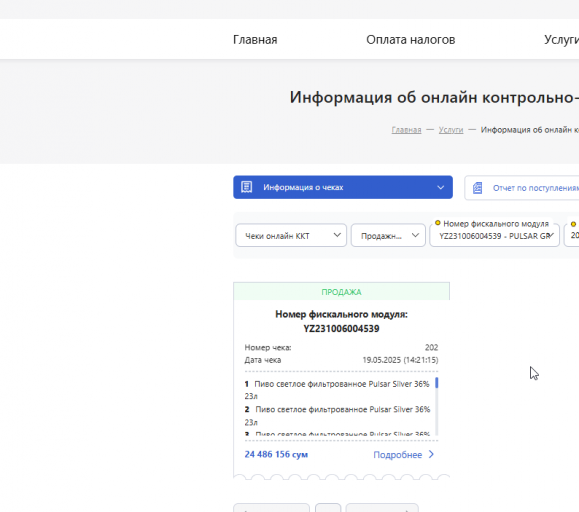Click the Подробнее link on the receipt
Image resolution: width=579 pixels, height=512 pixels.
click(397, 455)
